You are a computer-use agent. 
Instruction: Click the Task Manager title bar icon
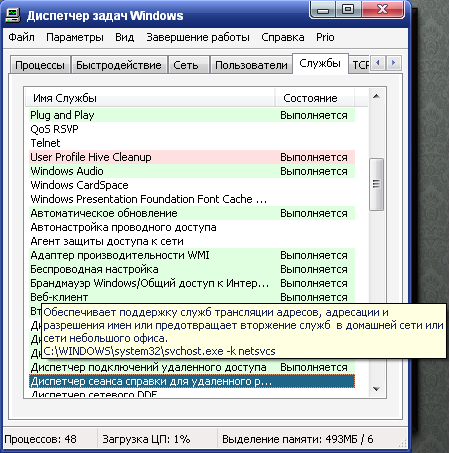click(x=13, y=15)
